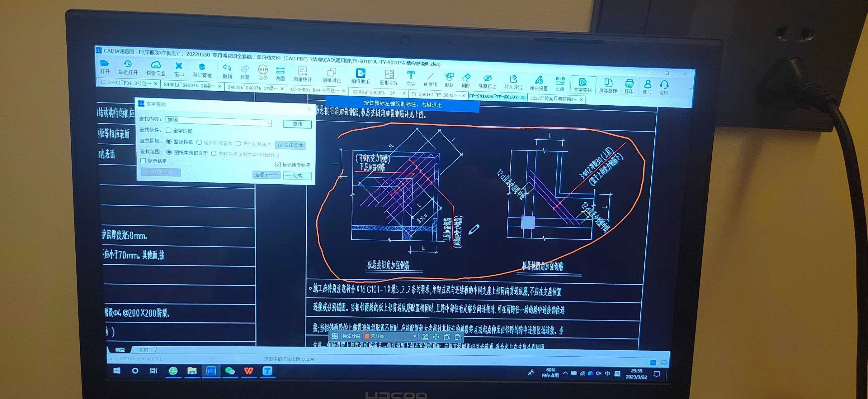Close the 文字查找 dialog
The width and height of the screenshot is (868, 399).
309,109
